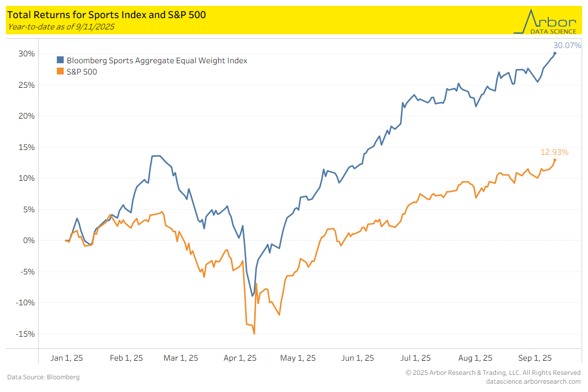
Task: Click the Jan 1, 25 x-axis label
Action: [67, 358]
